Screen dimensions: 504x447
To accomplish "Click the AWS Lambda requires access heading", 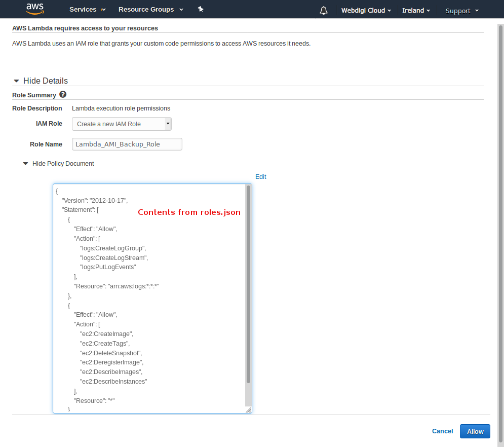I will pyautogui.click(x=85, y=28).
